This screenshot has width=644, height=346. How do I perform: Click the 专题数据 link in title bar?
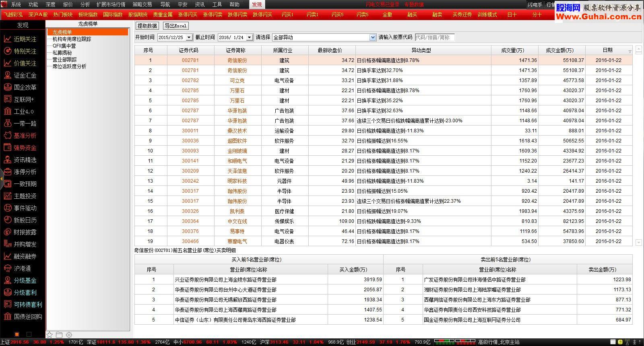pyautogui.click(x=414, y=4)
